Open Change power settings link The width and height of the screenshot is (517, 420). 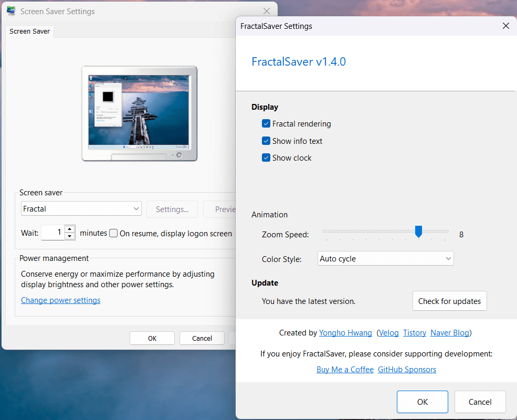coord(61,300)
